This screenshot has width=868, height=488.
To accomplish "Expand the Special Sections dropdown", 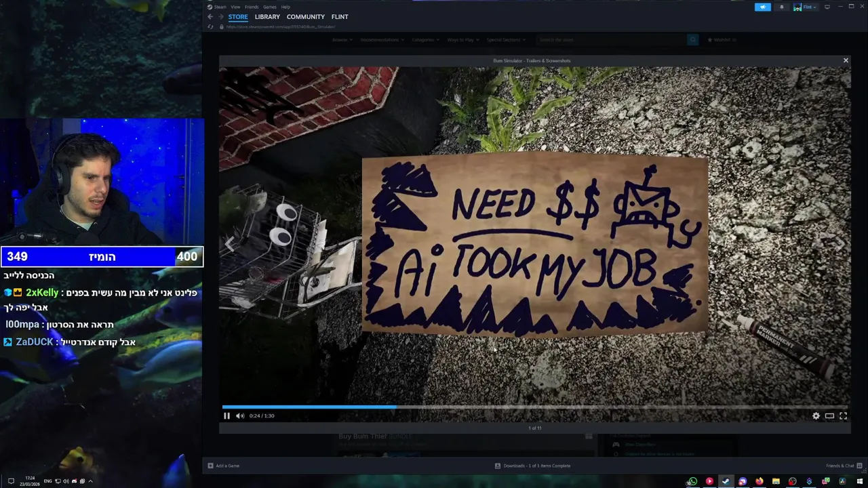I will (x=506, y=40).
